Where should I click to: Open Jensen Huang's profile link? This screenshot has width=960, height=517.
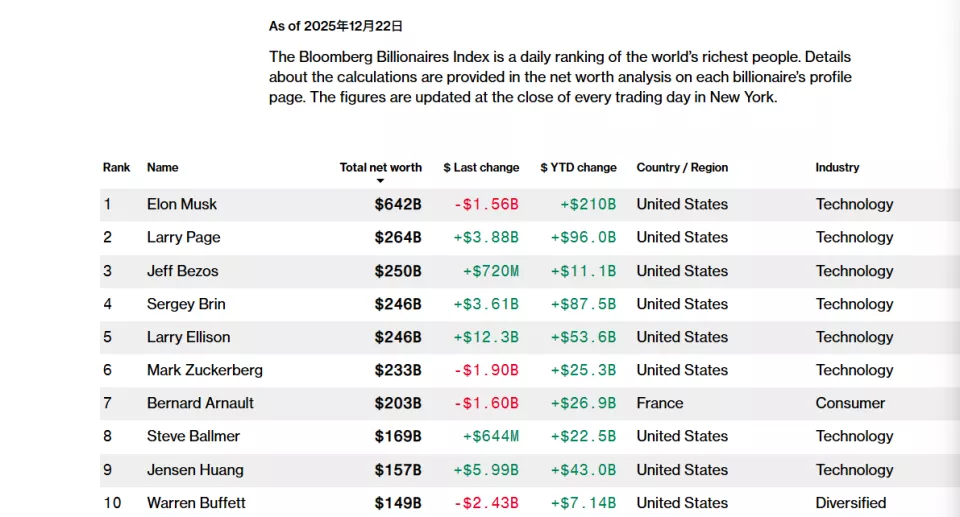194,470
